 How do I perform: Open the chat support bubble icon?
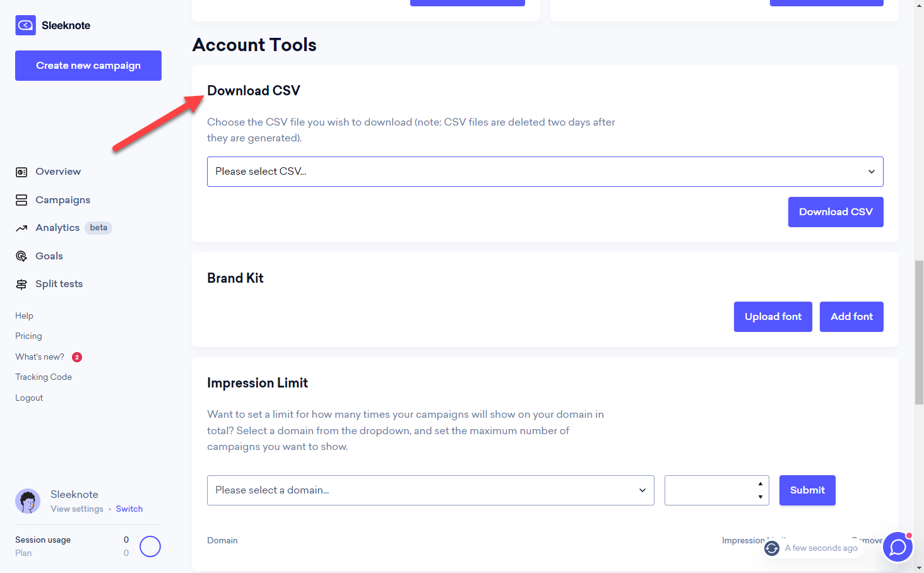coord(897,547)
